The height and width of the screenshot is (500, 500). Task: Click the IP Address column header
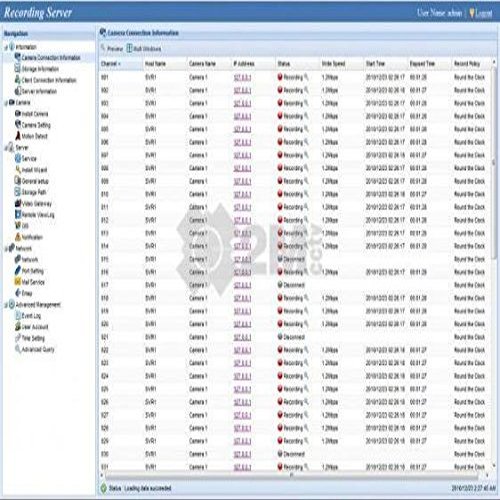(253, 64)
